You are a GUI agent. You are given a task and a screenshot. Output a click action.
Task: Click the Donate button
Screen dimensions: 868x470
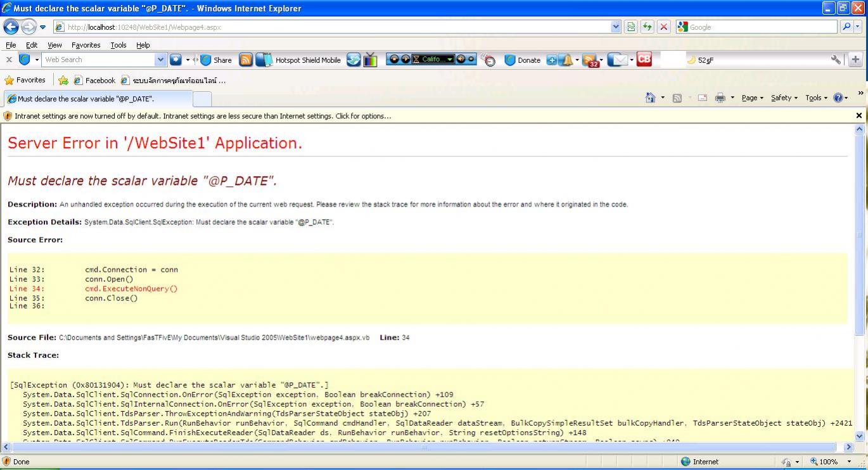[x=523, y=60]
